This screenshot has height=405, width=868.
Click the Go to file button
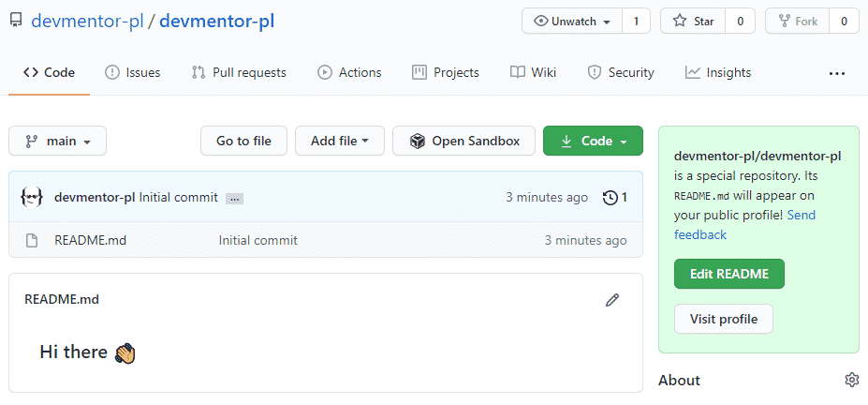[243, 141]
